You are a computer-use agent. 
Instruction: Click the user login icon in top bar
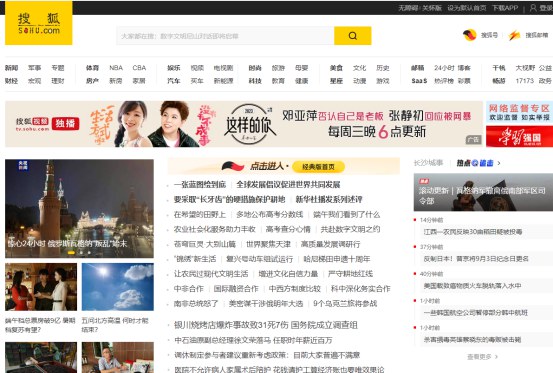click(x=533, y=8)
